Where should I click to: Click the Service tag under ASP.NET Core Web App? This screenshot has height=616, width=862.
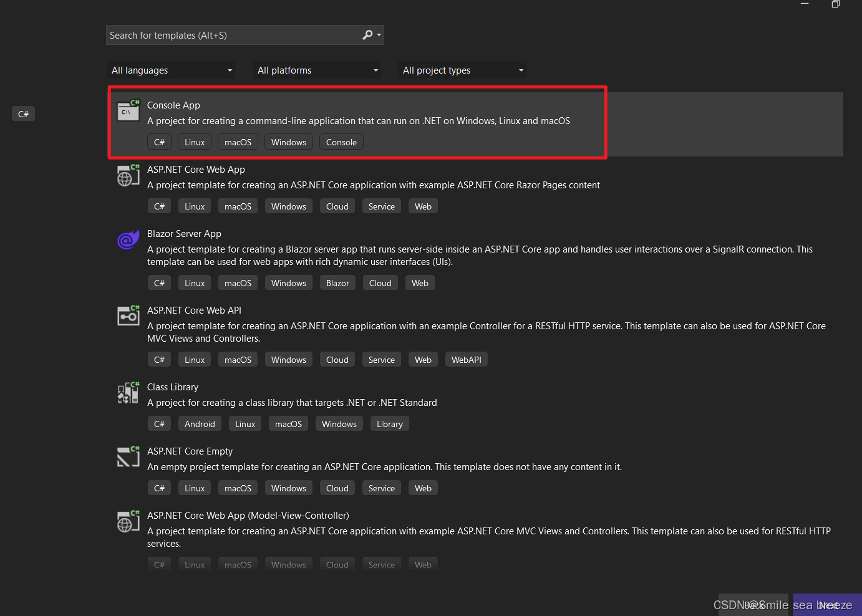(382, 206)
